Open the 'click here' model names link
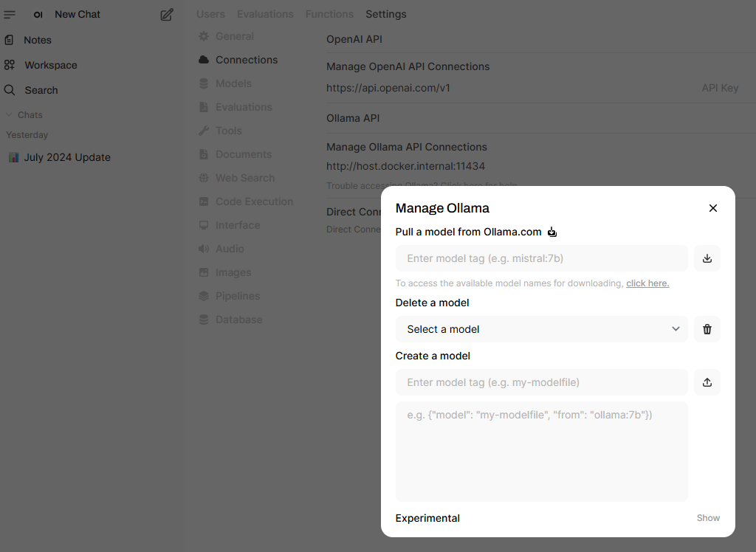 (x=647, y=283)
